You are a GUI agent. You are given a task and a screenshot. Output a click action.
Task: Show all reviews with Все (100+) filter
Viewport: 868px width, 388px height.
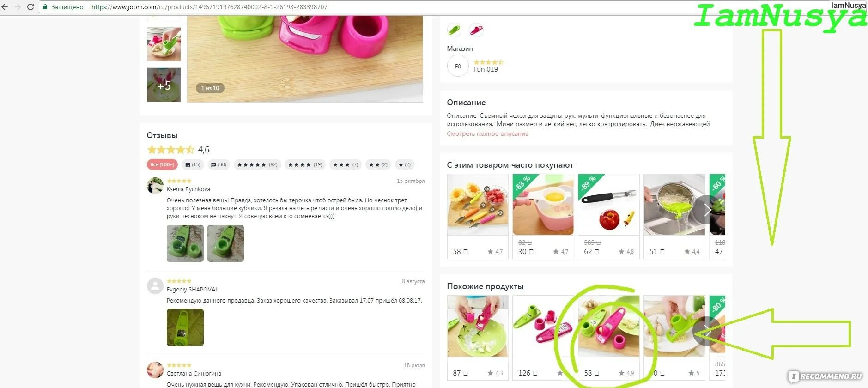pos(162,164)
